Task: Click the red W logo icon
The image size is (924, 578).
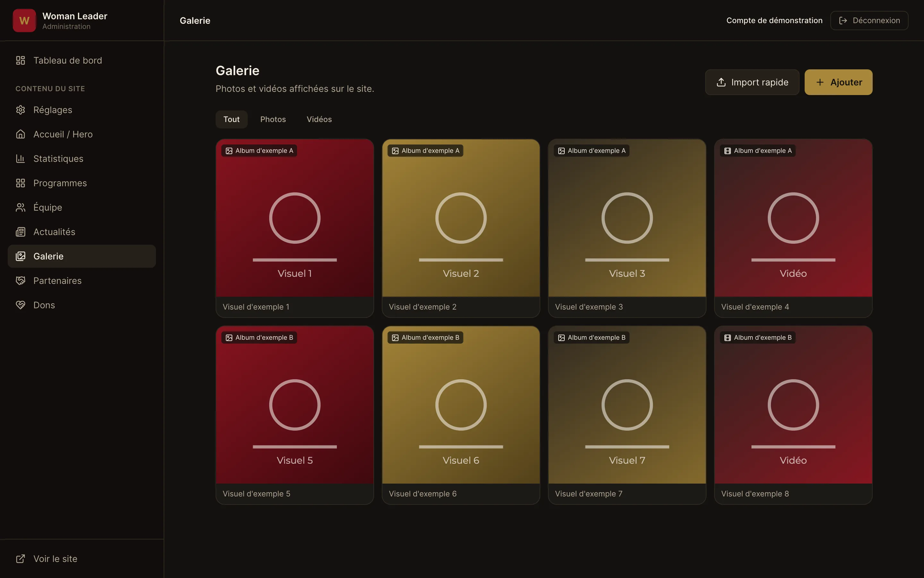Action: (x=24, y=21)
